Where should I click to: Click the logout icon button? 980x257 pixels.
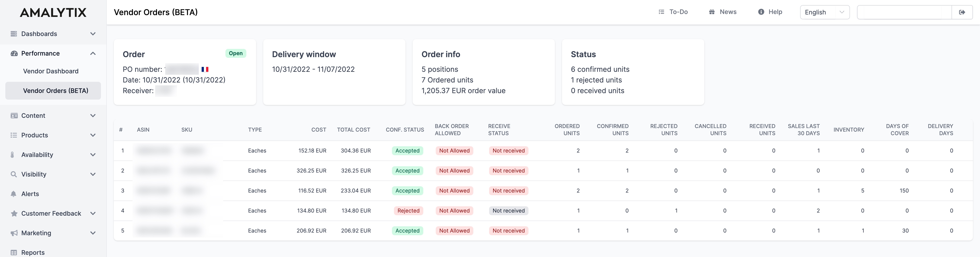point(962,12)
